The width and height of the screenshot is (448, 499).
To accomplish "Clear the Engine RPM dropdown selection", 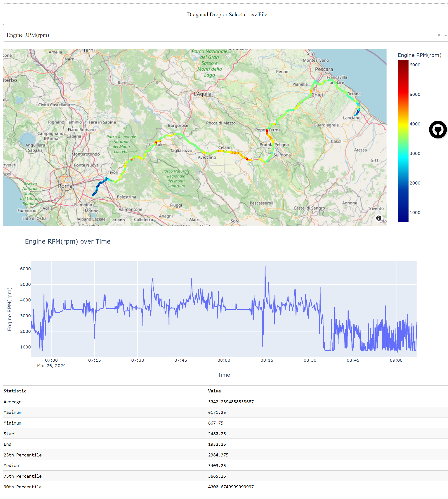I will click(x=439, y=35).
